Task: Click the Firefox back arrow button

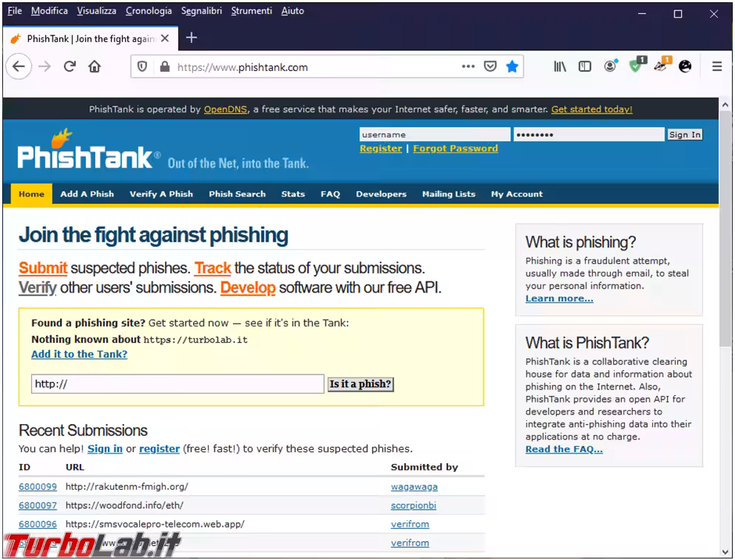Action: [18, 66]
